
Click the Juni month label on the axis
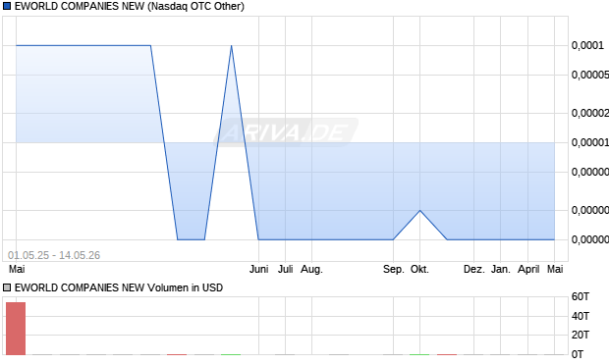(258, 269)
